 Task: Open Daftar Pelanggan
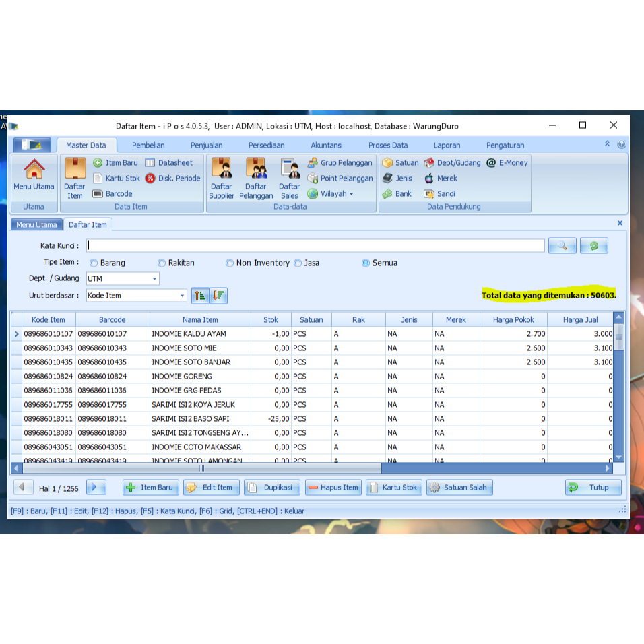pos(256,175)
